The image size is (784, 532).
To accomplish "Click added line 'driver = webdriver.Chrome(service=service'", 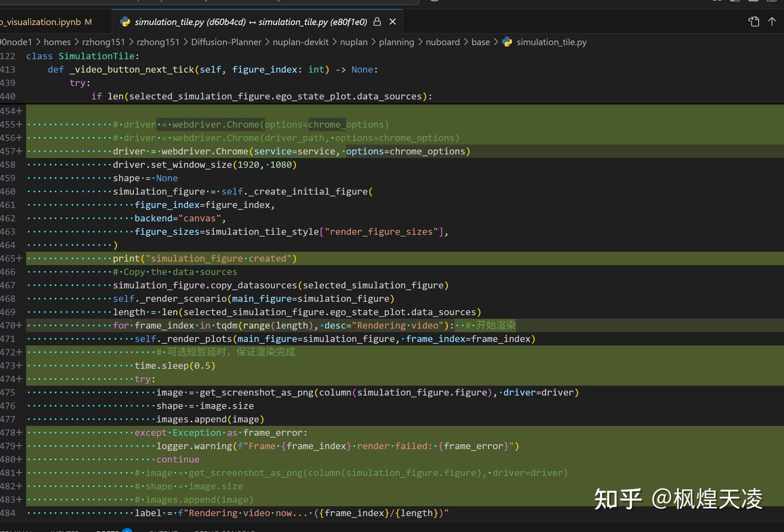I will click(x=291, y=151).
